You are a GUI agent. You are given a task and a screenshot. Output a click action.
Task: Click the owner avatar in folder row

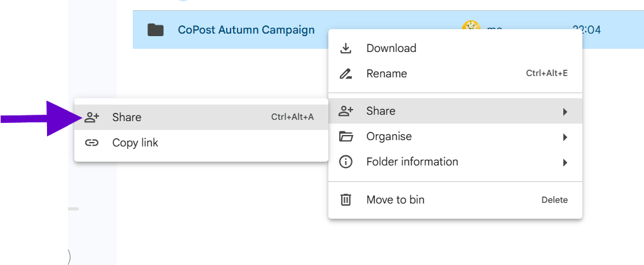470,29
